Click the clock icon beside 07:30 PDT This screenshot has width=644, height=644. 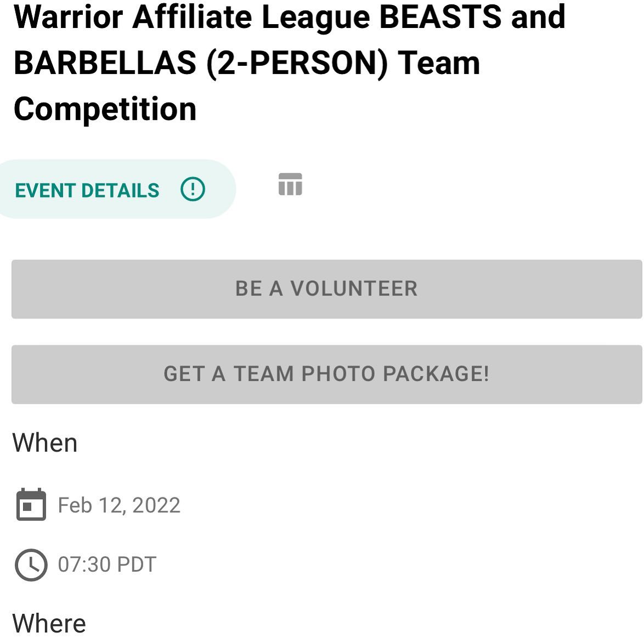click(x=31, y=564)
